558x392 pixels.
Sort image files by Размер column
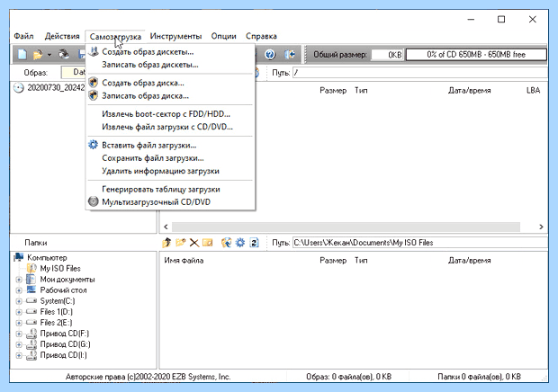333,90
